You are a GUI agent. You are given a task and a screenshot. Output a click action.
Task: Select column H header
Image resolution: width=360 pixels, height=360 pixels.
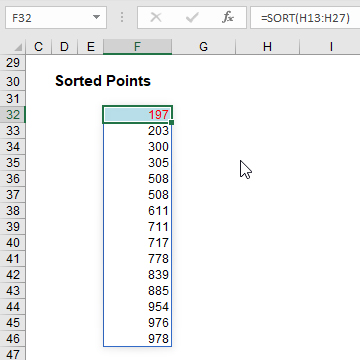(267, 47)
